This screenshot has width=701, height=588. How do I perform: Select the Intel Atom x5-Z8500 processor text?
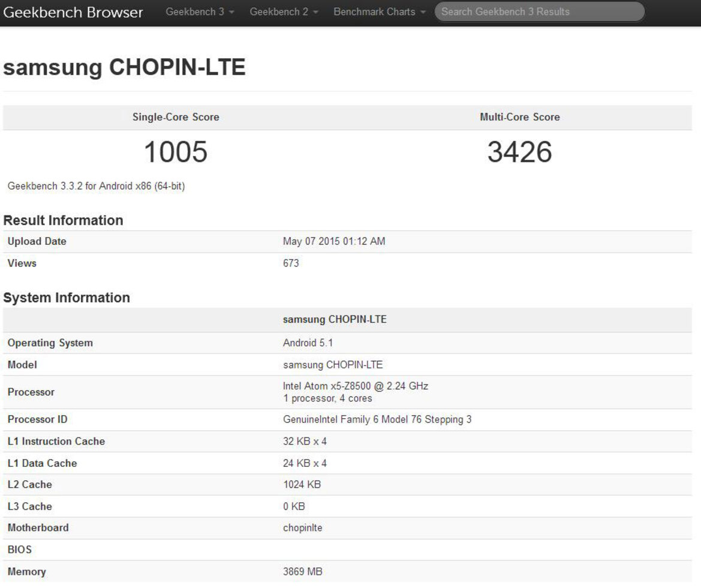click(x=356, y=386)
